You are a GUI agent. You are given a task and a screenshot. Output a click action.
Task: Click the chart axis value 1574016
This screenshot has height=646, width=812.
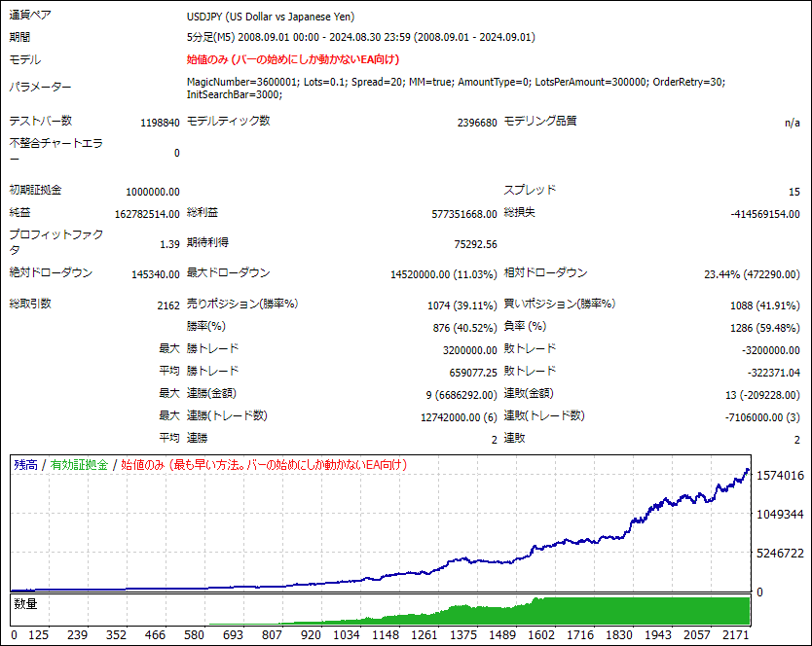[x=781, y=475]
